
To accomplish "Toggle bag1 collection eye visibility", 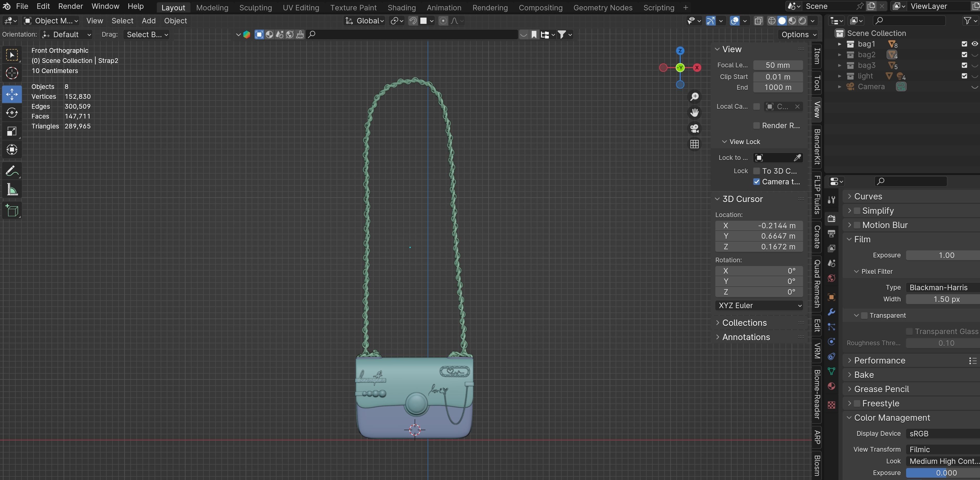I will 974,44.
